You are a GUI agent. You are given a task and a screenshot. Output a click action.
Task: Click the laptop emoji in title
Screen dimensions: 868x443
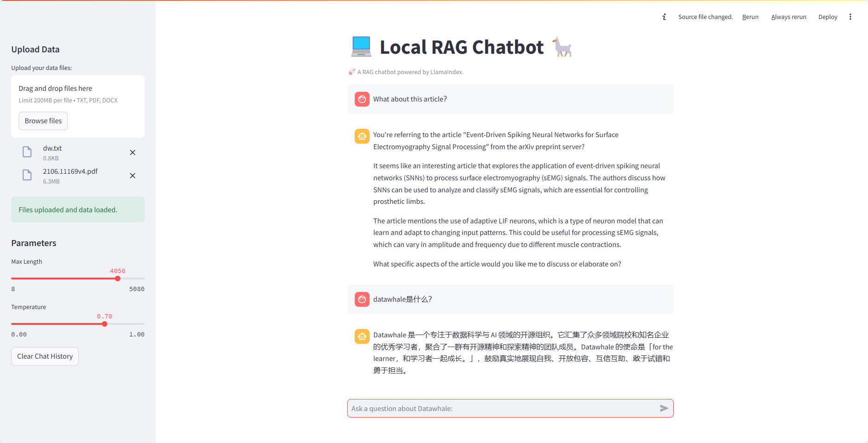[361, 47]
